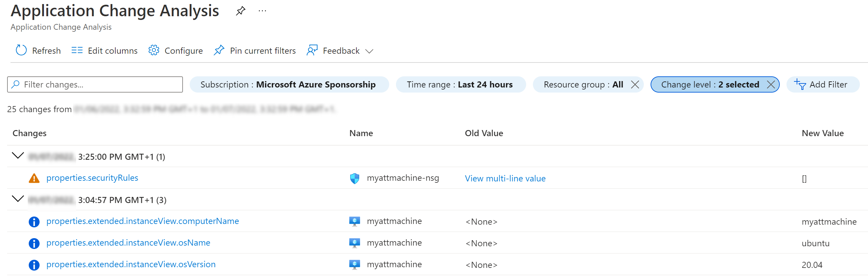
Task: Collapse the 3:04:57 PM change group
Action: coord(18,199)
